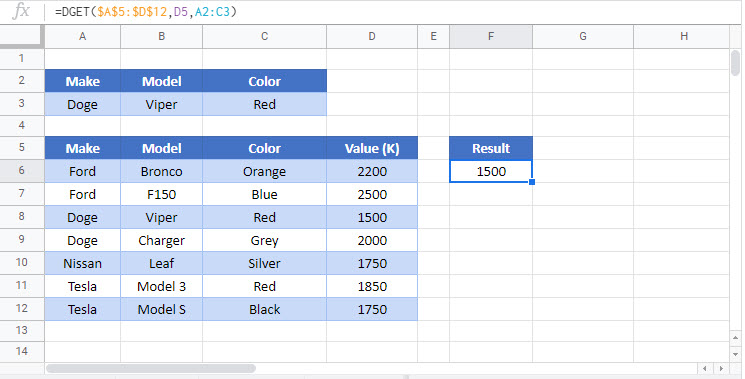Click the vertical scrollbar thumb
The width and height of the screenshot is (745, 379).
(735, 62)
